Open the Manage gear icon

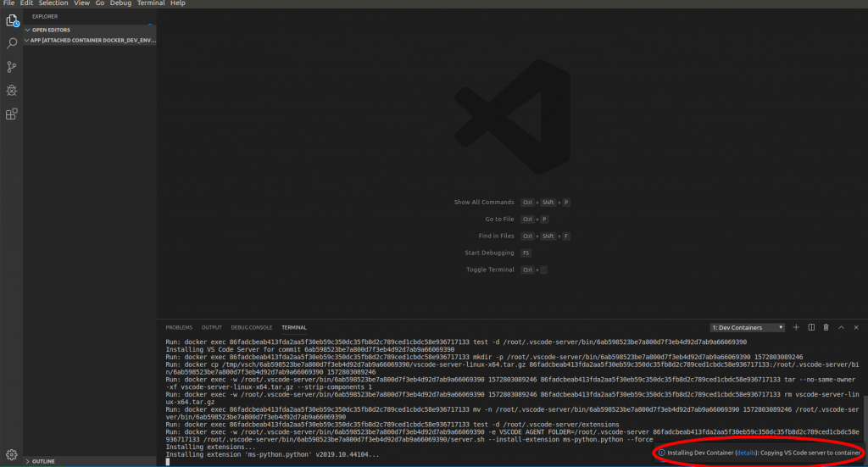(x=12, y=455)
